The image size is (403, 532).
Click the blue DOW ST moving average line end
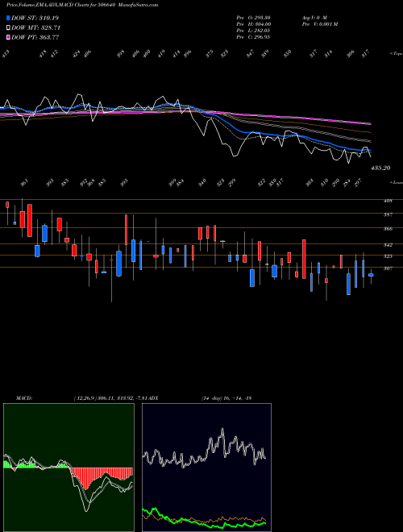369,150
